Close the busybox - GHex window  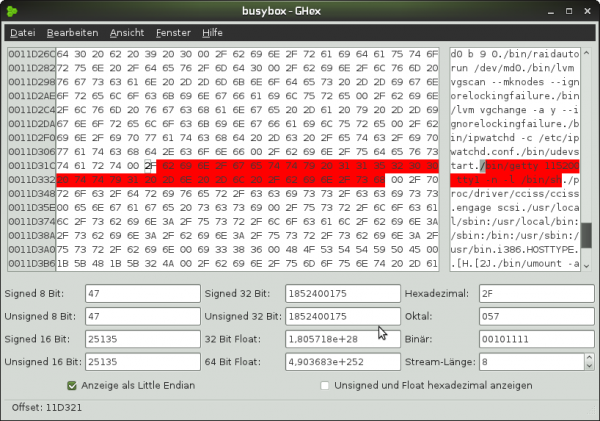tap(585, 11)
